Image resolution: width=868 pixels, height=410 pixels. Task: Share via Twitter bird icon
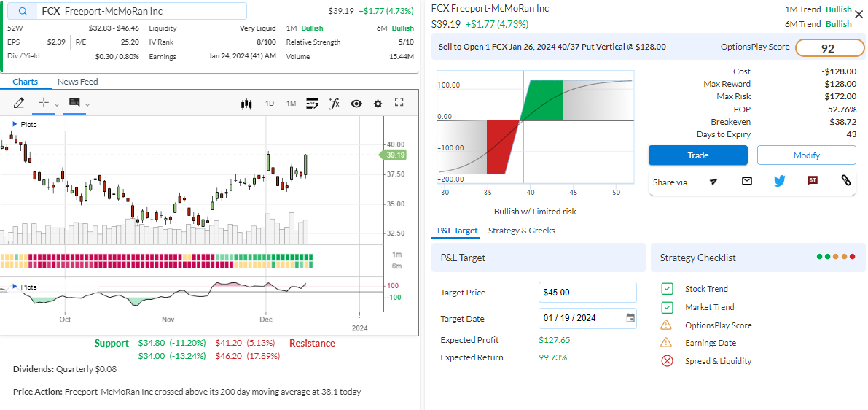tap(779, 181)
